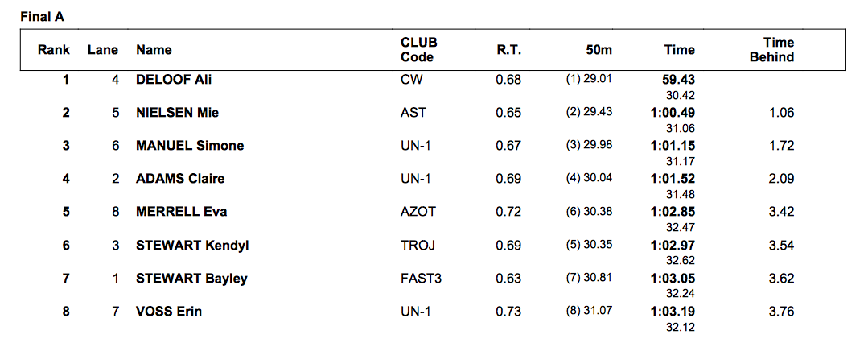The height and width of the screenshot is (343, 868).
Task: Click the Rank column header
Action: tap(54, 50)
